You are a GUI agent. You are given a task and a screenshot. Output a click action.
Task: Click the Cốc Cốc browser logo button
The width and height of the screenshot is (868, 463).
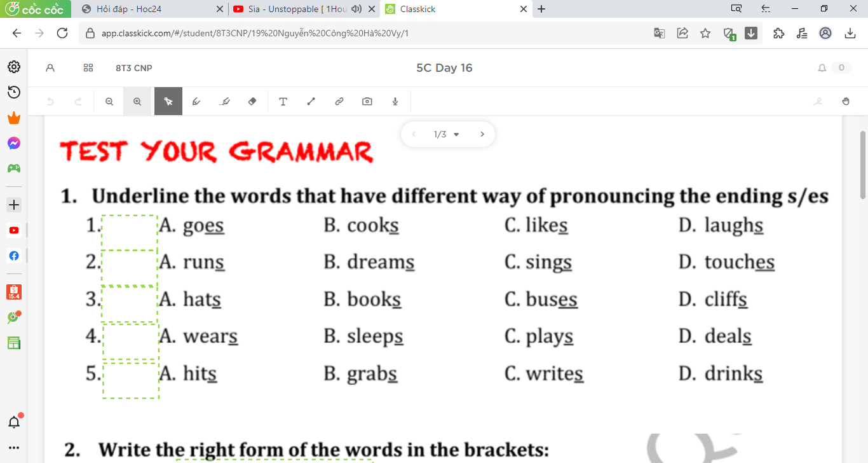pos(35,9)
